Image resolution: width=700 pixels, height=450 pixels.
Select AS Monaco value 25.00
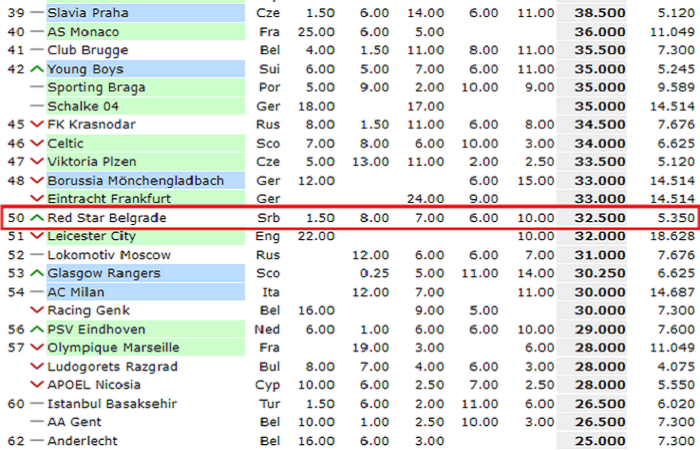click(x=316, y=32)
